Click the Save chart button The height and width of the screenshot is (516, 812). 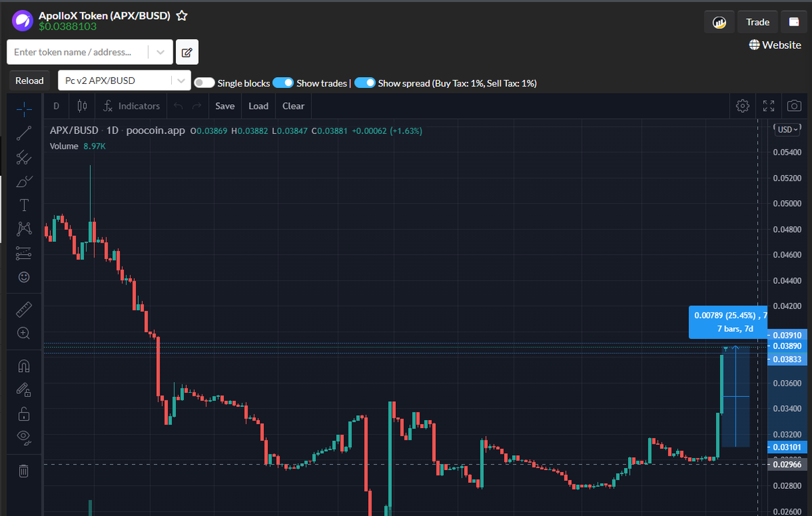(225, 106)
